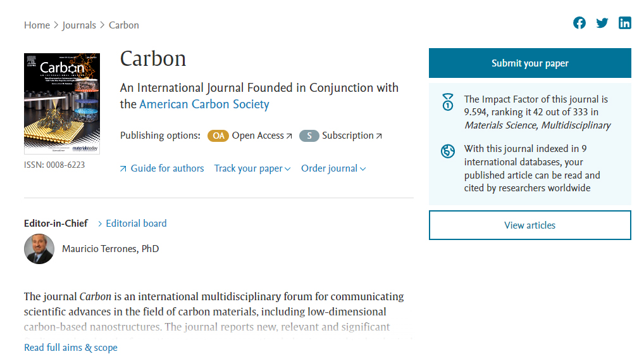Share the page via LinkedIn icon
The image size is (644, 361).
click(624, 23)
